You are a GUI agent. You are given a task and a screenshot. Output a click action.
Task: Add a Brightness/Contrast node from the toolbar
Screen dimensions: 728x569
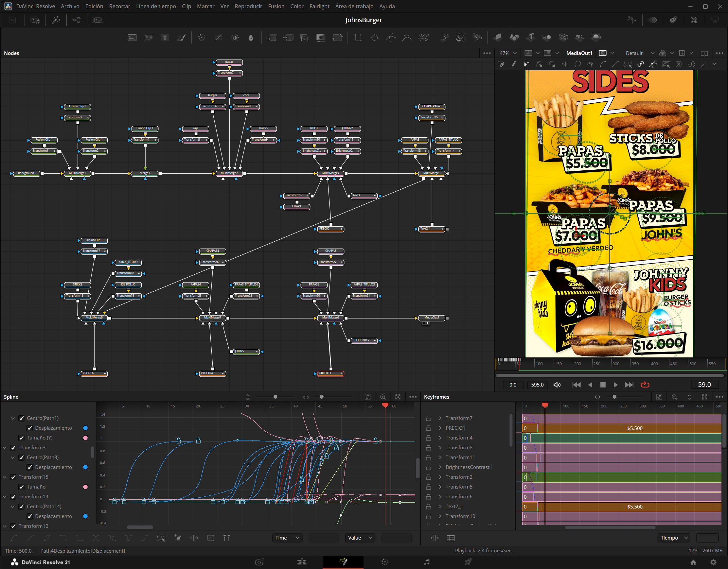[x=235, y=38]
